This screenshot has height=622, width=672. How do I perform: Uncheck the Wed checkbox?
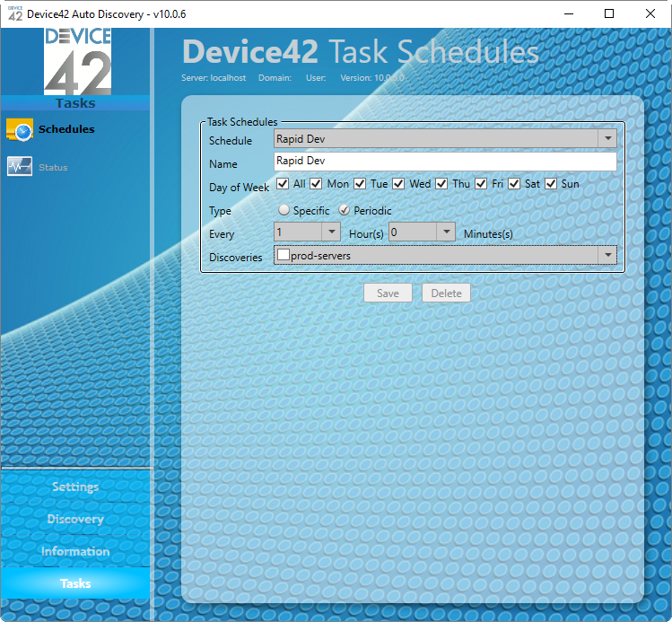coord(398,184)
